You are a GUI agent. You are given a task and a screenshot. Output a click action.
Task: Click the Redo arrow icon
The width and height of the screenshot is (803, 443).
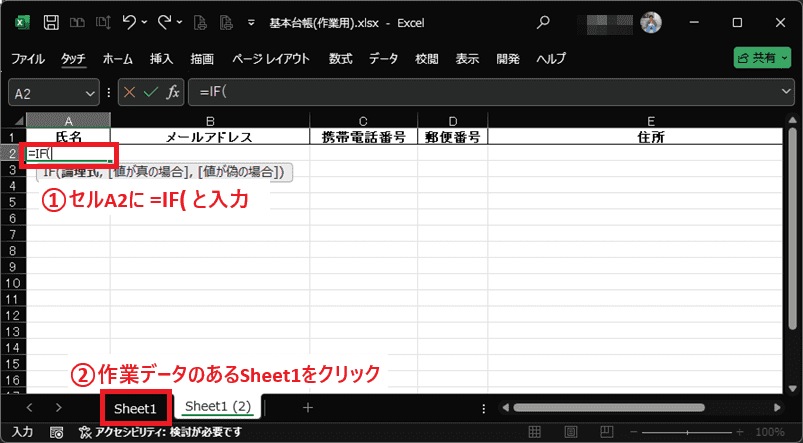pos(165,21)
